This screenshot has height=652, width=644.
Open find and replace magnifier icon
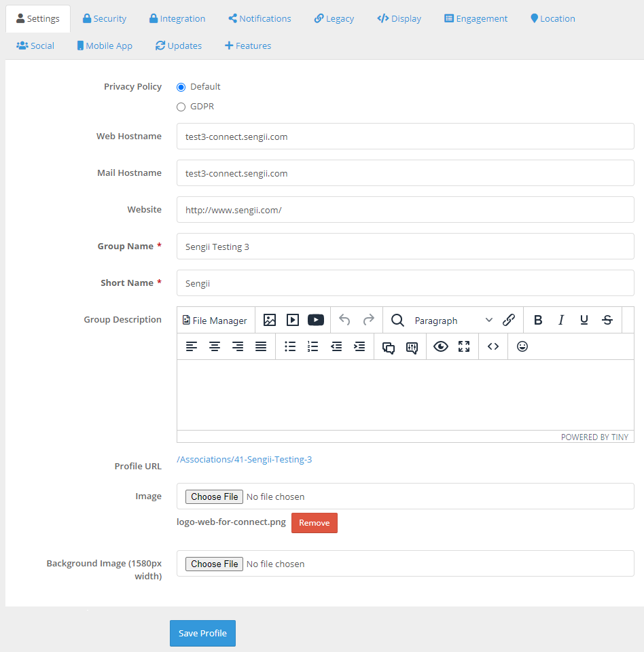pos(397,320)
